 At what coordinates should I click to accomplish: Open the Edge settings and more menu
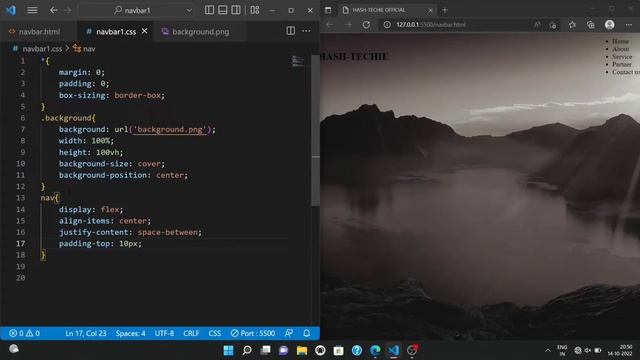629,24
